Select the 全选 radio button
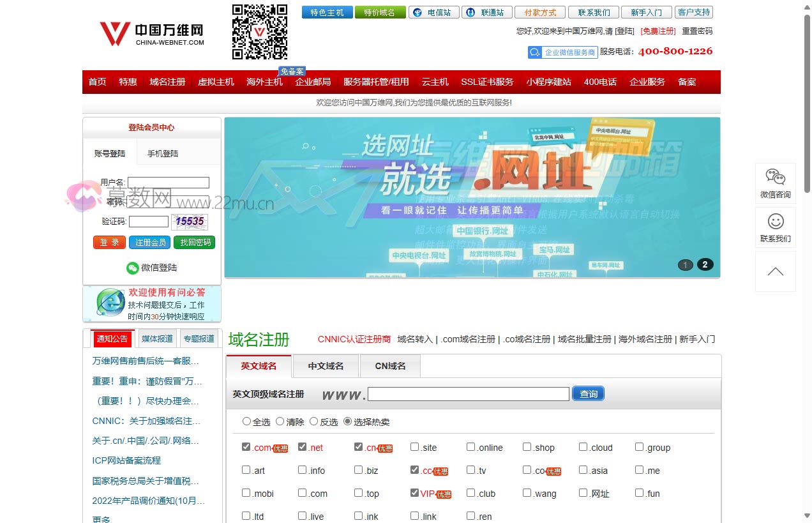This screenshot has width=812, height=523. click(x=246, y=421)
